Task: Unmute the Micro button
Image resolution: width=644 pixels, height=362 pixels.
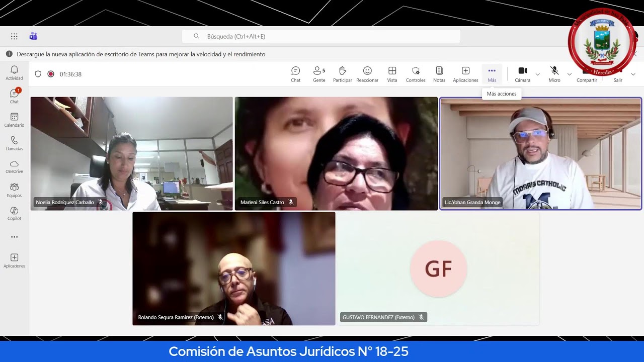Action: tap(554, 74)
